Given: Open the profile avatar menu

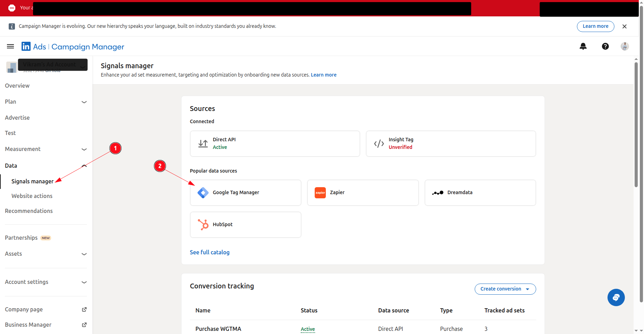Looking at the screenshot, I should tap(625, 46).
